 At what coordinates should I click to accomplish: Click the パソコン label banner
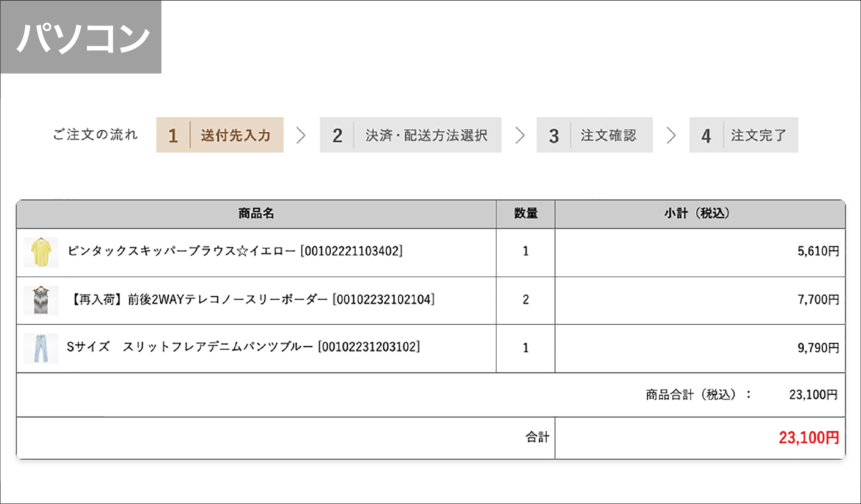point(81,37)
